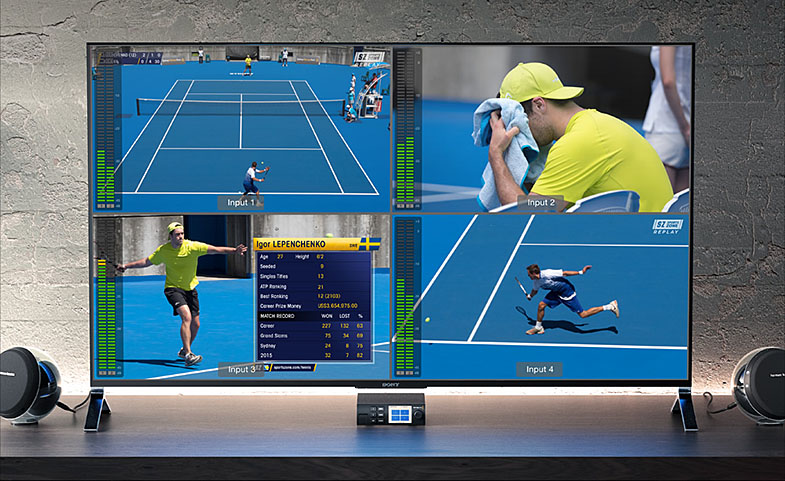Image resolution: width=785 pixels, height=481 pixels.
Task: Click the Singles Titles row
Action: [x=314, y=276]
